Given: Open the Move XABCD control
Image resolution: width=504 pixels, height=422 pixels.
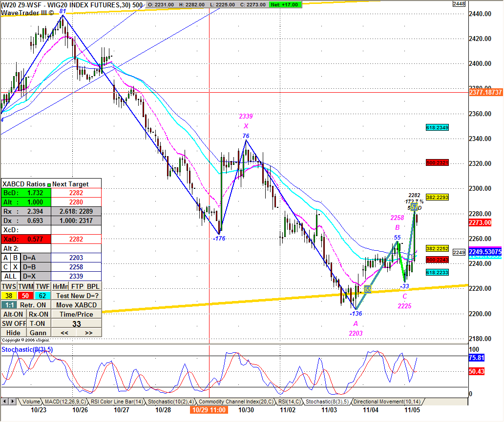Looking at the screenshot, I should pyautogui.click(x=77, y=305).
